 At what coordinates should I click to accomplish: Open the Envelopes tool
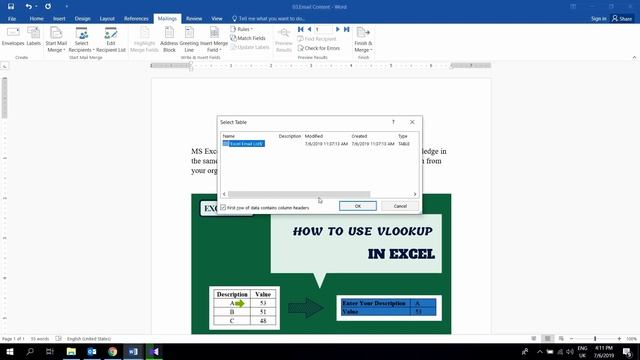[13, 37]
